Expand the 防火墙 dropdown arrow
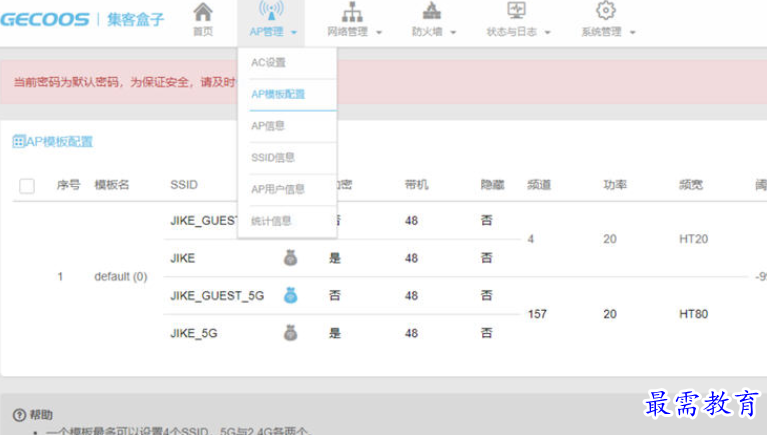This screenshot has width=767, height=435. click(453, 32)
